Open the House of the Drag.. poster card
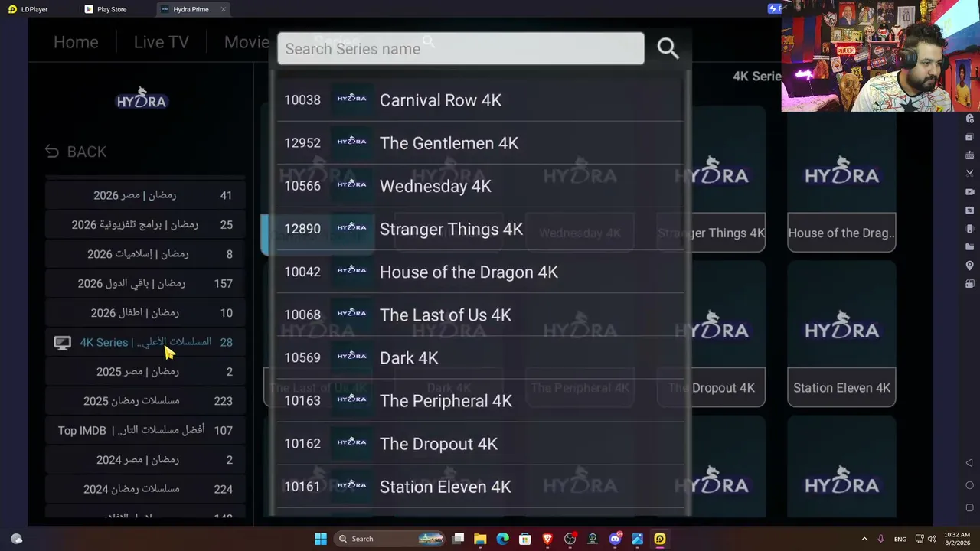980x551 pixels. 841,179
